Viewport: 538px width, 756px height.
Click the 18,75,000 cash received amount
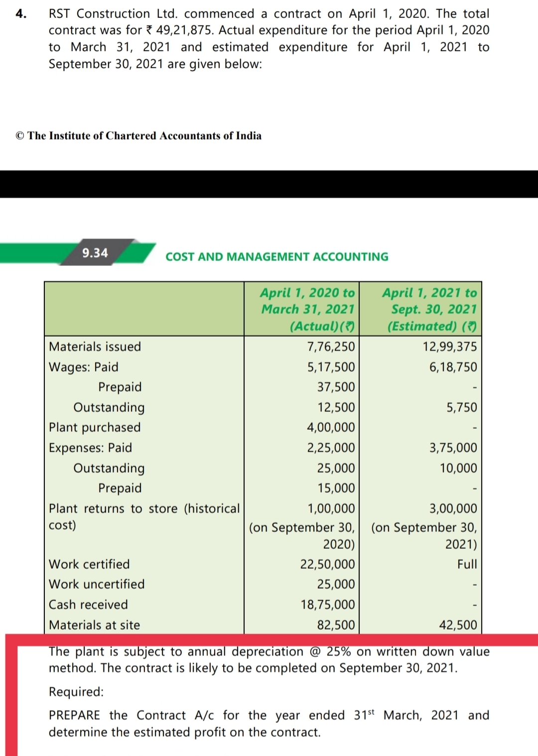[327, 605]
